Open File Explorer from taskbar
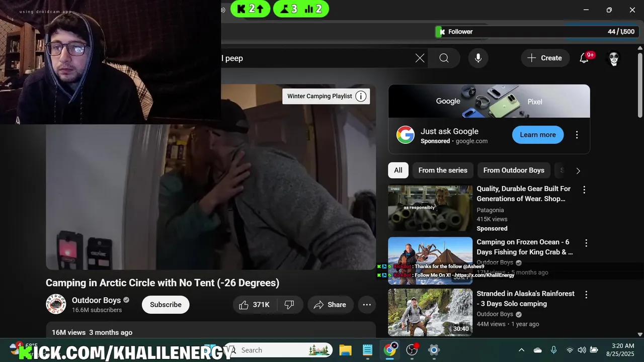Image resolution: width=644 pixels, height=362 pixels. tap(345, 350)
